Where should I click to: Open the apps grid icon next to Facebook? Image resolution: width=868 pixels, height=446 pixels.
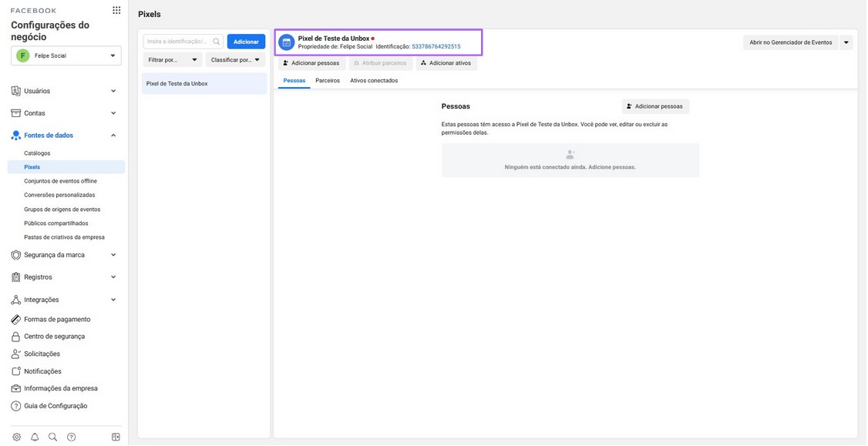116,11
